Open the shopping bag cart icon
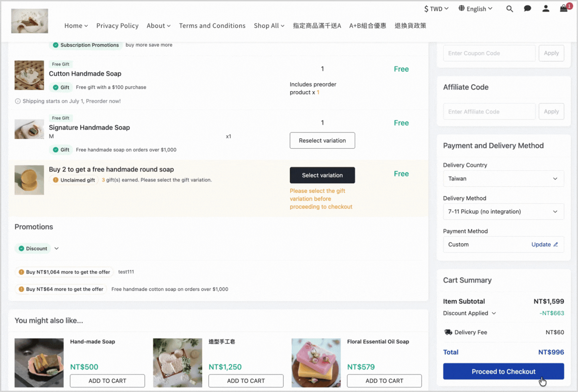This screenshot has width=578, height=392. (x=564, y=8)
